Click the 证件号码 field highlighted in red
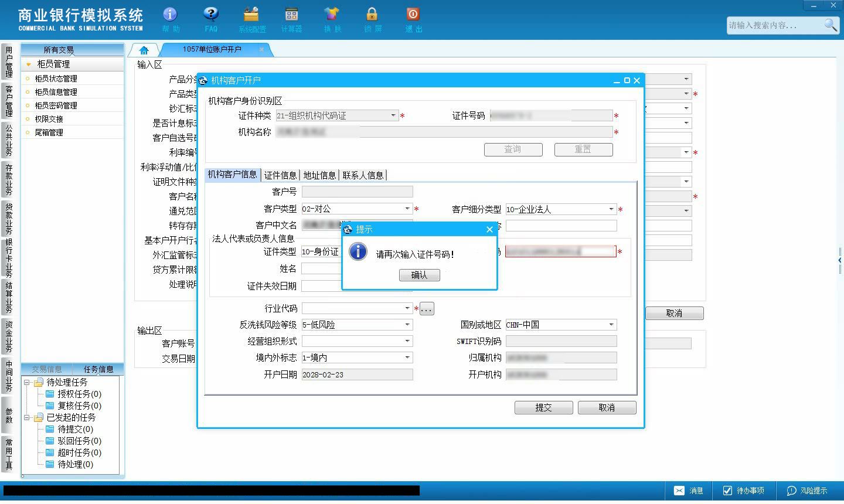The width and height of the screenshot is (844, 504). [x=561, y=251]
